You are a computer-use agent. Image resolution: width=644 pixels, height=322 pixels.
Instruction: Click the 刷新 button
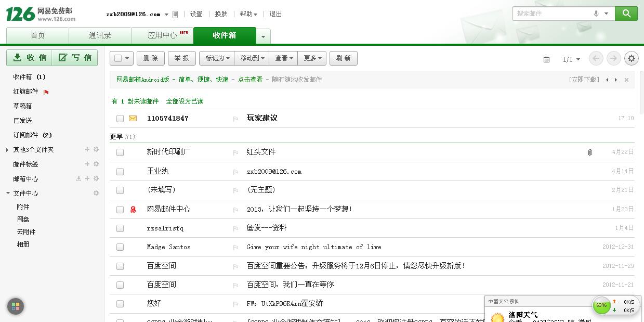tap(344, 58)
